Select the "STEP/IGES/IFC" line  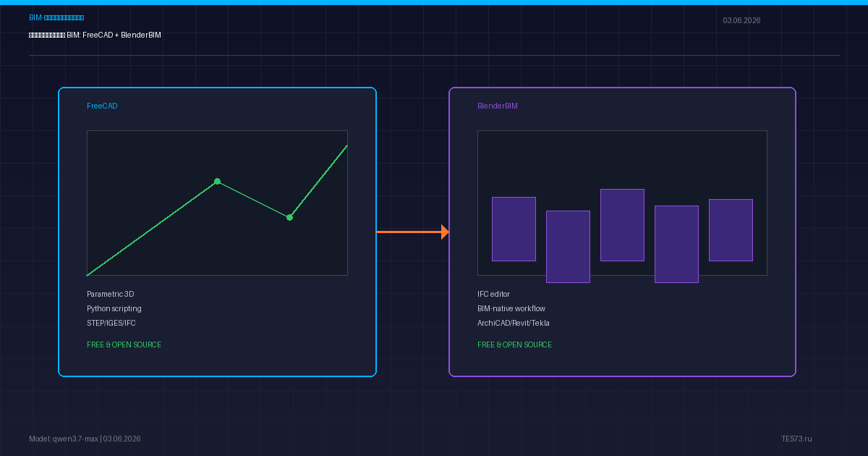pos(111,323)
